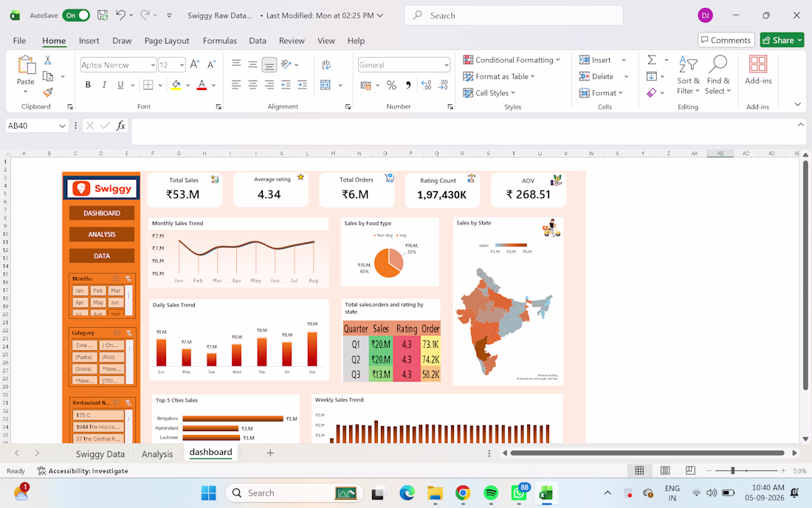Increase font size with larger A
812x508 pixels.
pos(195,65)
